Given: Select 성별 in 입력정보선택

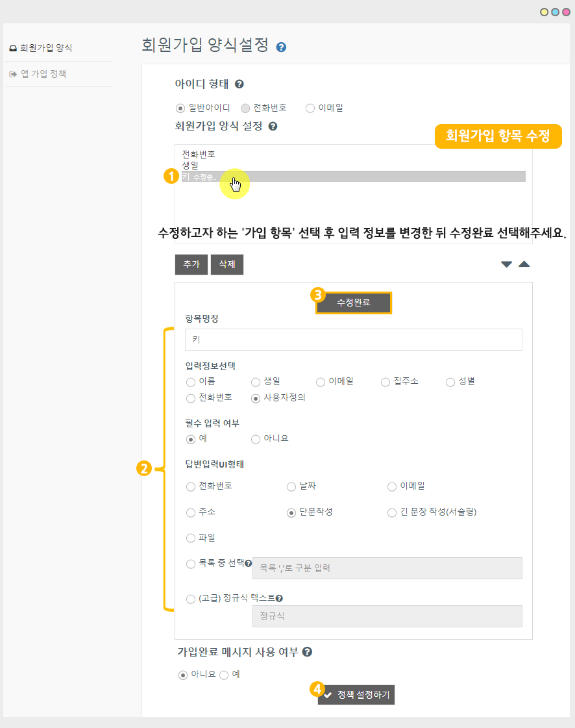Looking at the screenshot, I should pyautogui.click(x=450, y=382).
